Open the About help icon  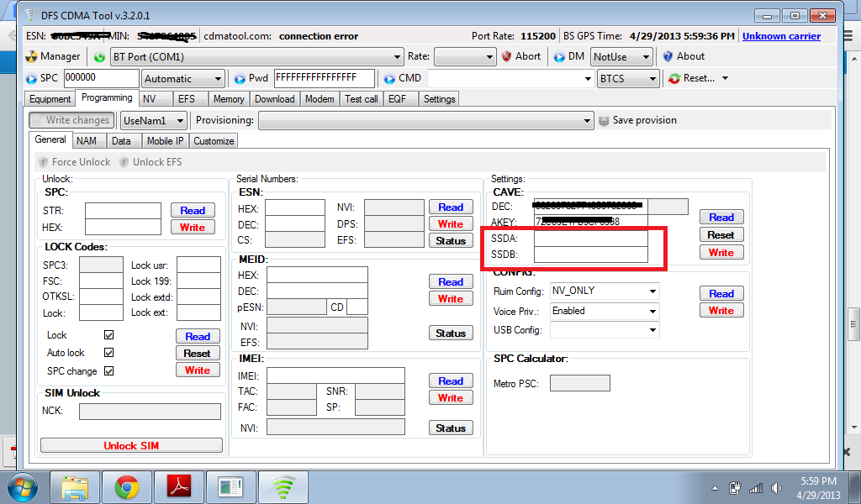(668, 56)
